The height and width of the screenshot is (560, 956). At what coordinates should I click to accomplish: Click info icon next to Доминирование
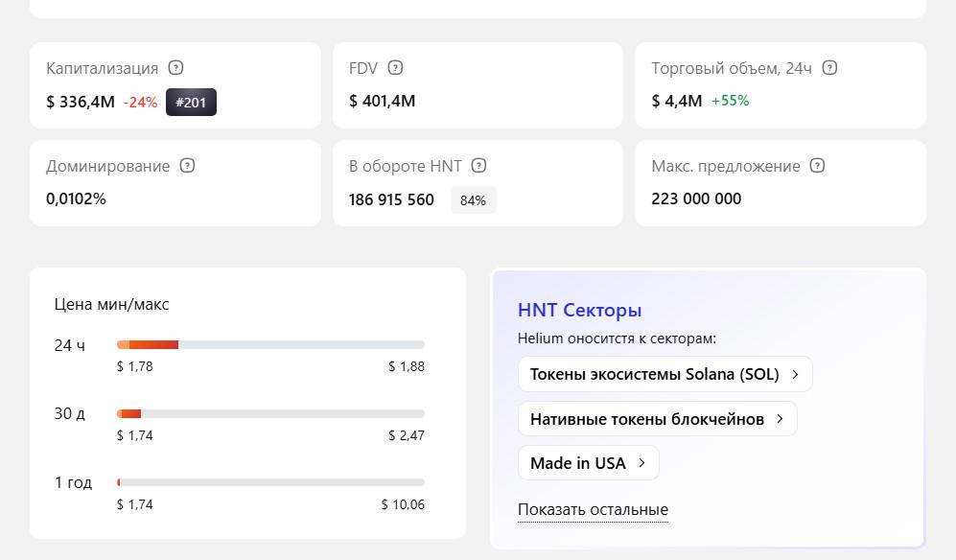[x=187, y=166]
